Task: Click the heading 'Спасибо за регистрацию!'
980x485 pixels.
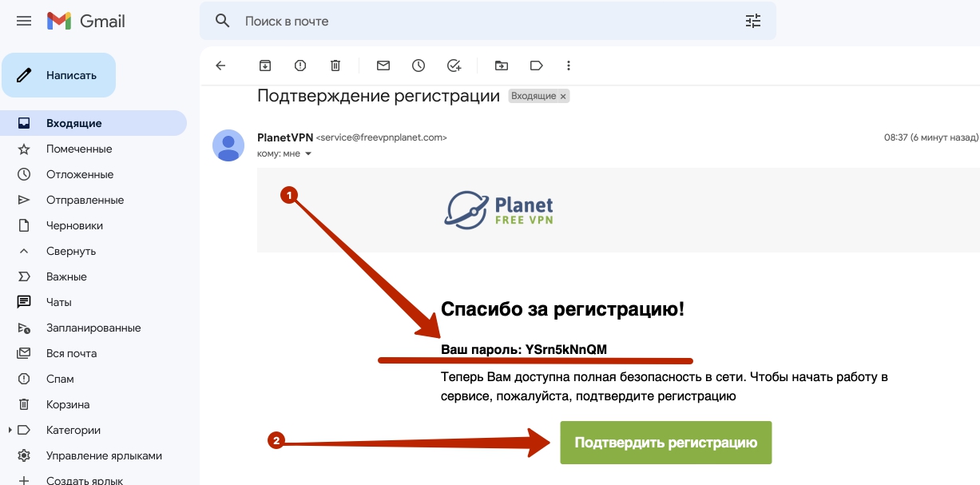Action: click(562, 309)
